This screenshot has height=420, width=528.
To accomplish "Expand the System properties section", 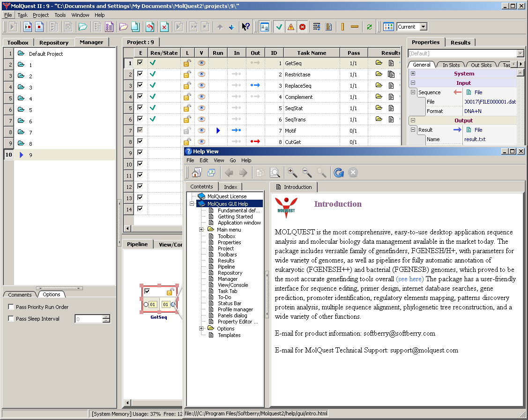I will coord(413,74).
